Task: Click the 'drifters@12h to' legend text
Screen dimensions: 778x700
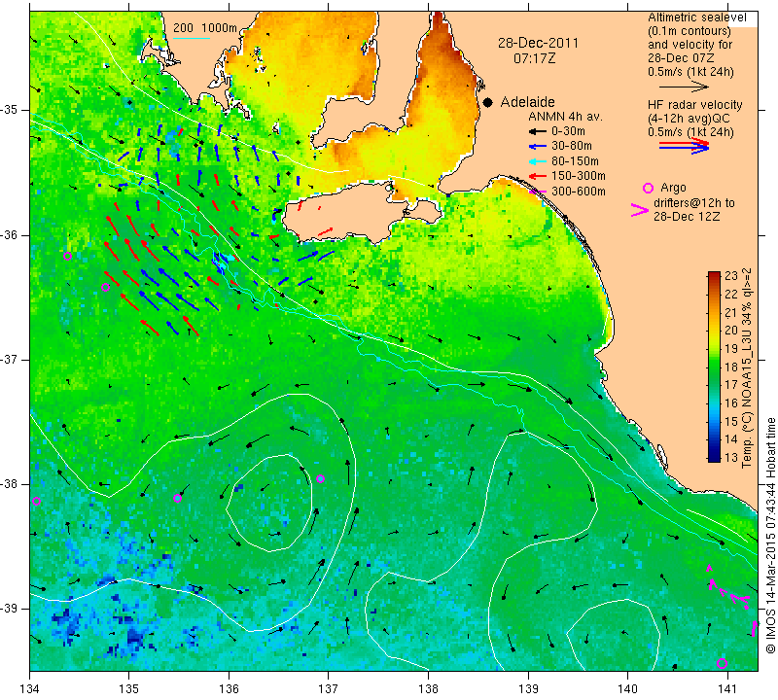Action: coord(694,203)
